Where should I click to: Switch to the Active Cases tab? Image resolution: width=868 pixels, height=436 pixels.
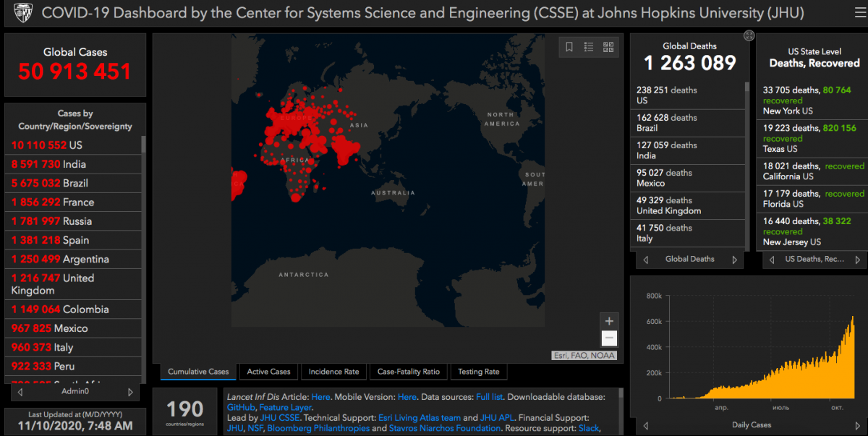point(268,372)
